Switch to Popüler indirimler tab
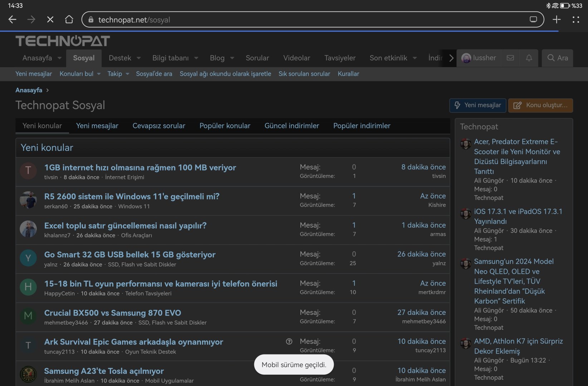This screenshot has height=386, width=588. [x=362, y=126]
